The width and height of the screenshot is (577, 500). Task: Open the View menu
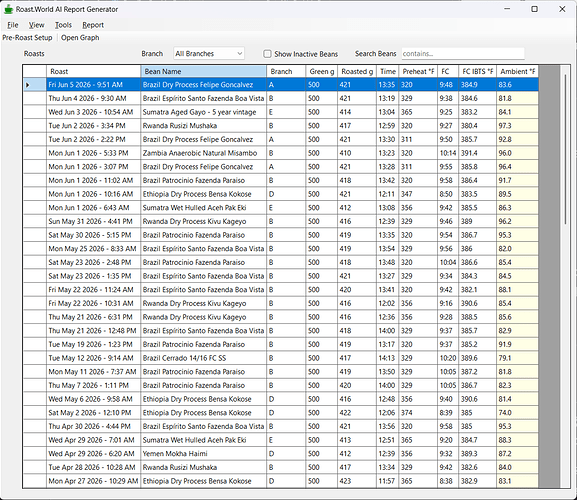pos(36,25)
